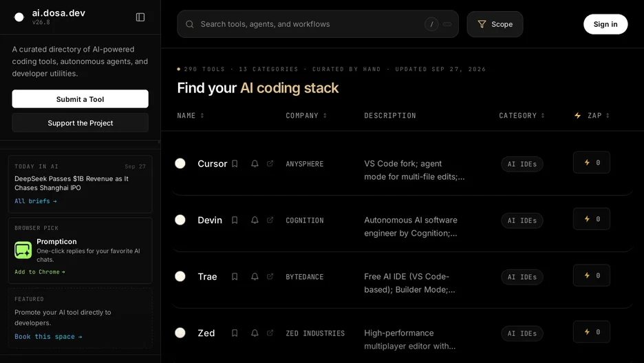Click the 'Autonomous AI software' description
Viewport: 644px width, 363px height.
pyautogui.click(x=411, y=226)
